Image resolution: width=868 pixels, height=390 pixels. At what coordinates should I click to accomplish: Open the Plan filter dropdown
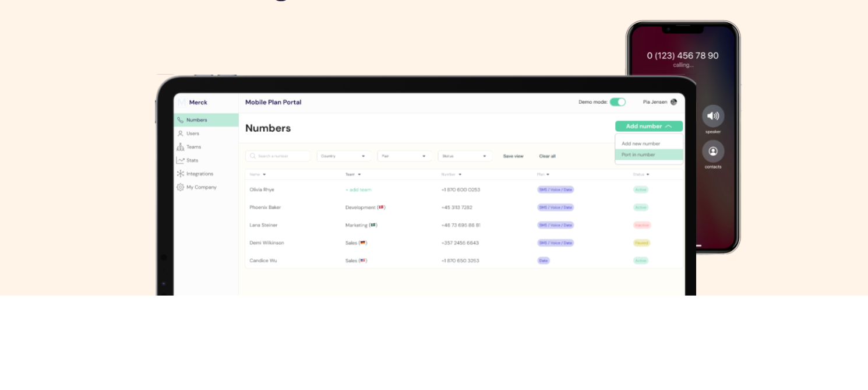404,156
